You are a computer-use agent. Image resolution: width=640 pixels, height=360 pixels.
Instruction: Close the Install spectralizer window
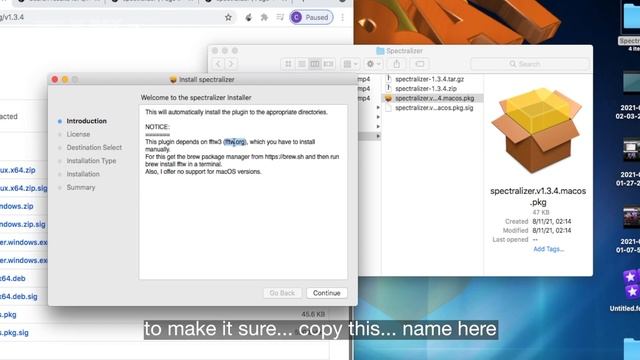(55, 79)
